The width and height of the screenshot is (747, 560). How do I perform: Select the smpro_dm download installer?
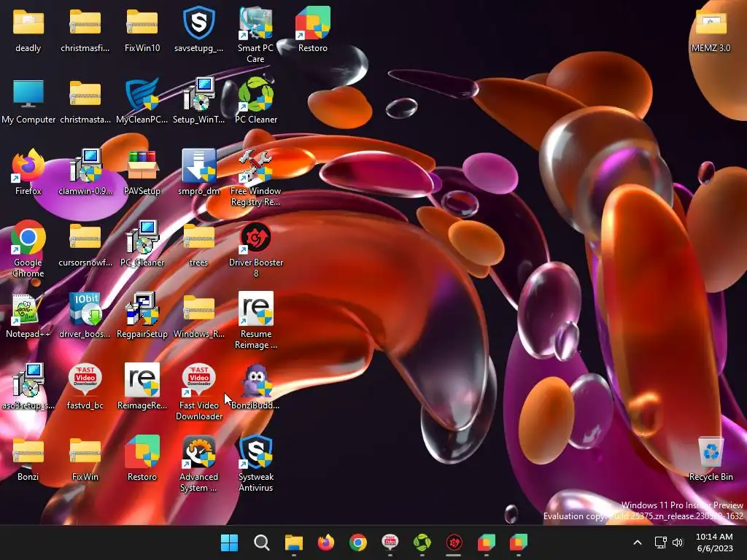[x=198, y=166]
